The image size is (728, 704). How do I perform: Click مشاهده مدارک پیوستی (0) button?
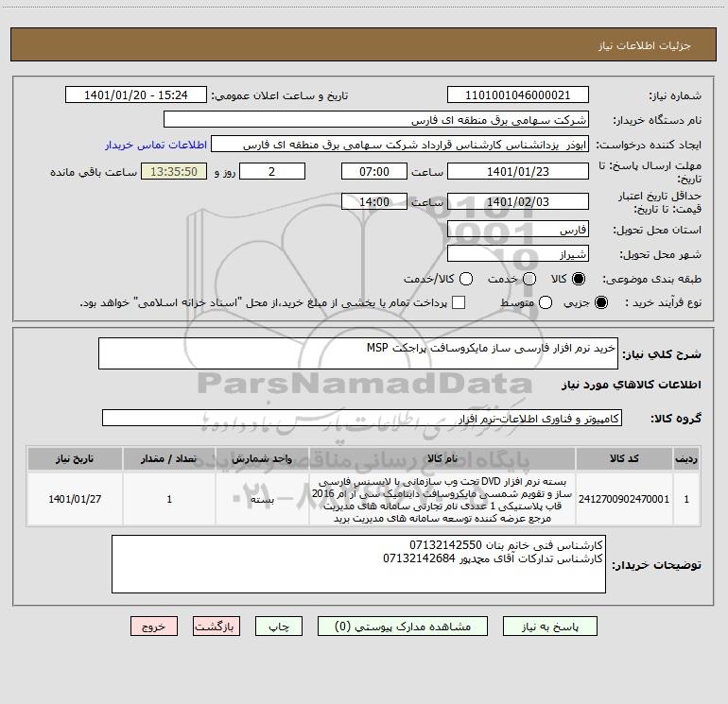[x=403, y=627]
